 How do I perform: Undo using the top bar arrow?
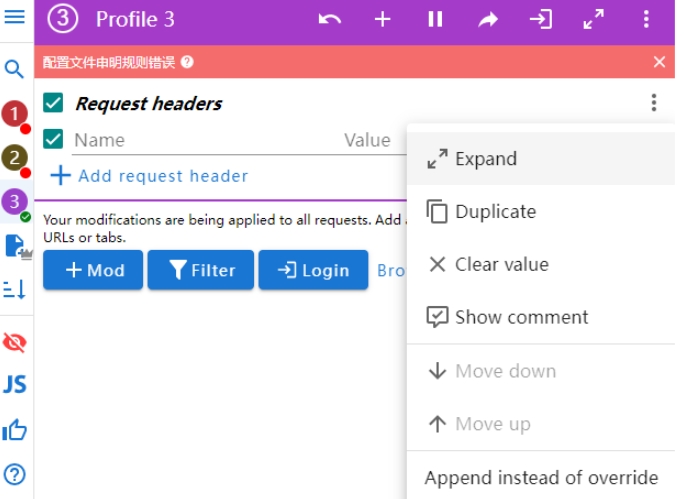pos(329,19)
